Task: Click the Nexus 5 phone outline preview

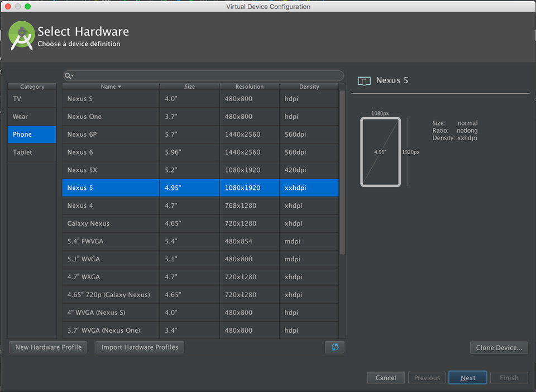Action: (x=380, y=152)
